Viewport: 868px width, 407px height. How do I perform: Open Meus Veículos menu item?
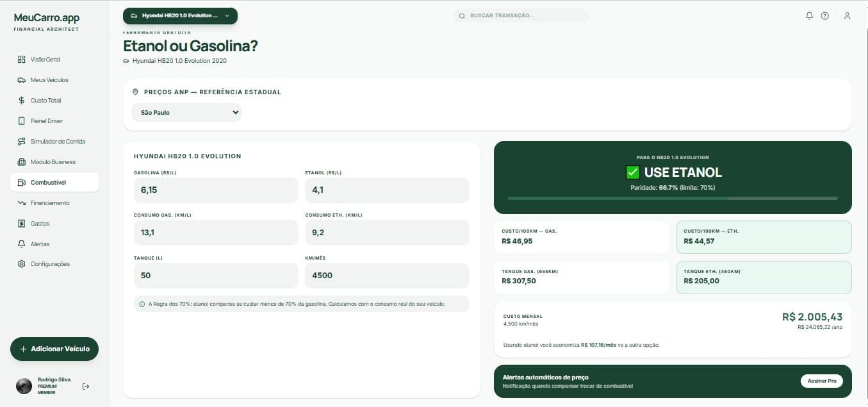tap(54, 80)
